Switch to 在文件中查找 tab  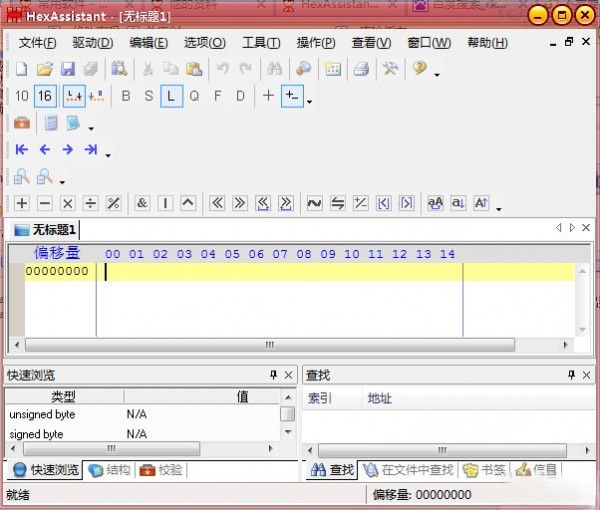pyautogui.click(x=408, y=470)
